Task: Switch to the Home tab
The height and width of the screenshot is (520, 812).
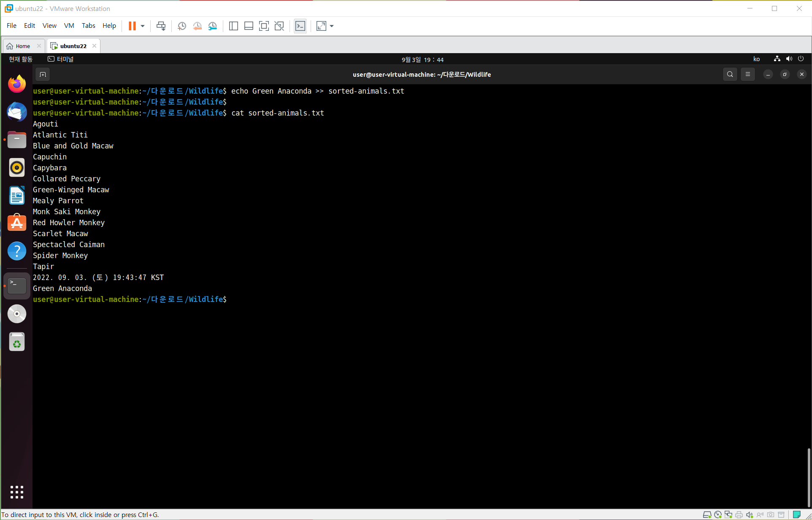Action: 23,46
